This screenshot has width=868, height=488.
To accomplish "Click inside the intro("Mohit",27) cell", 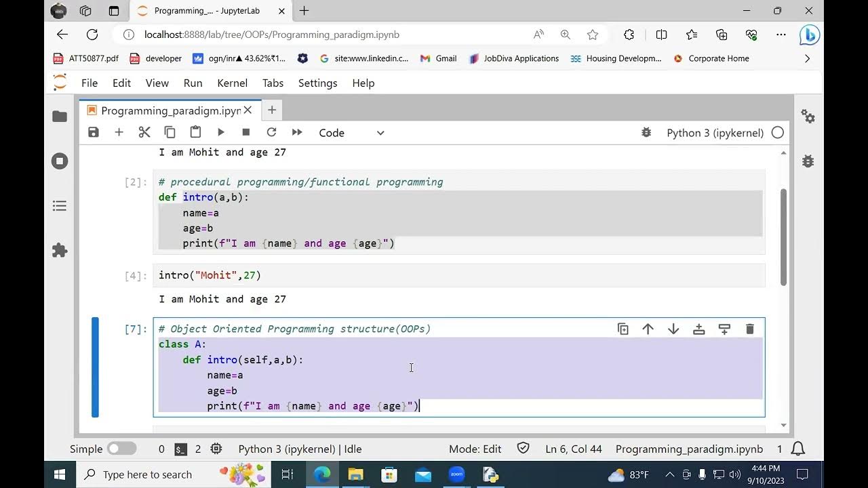I will (x=459, y=275).
